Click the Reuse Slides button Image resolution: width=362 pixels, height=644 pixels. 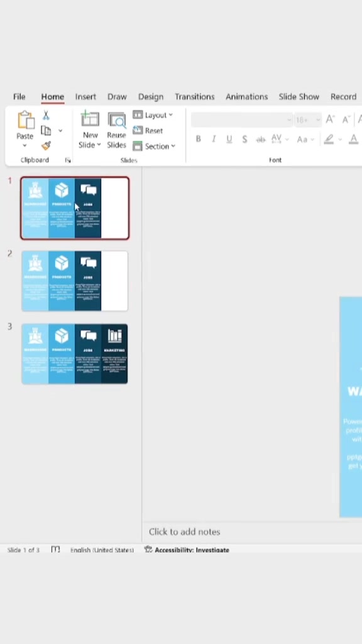tap(116, 130)
